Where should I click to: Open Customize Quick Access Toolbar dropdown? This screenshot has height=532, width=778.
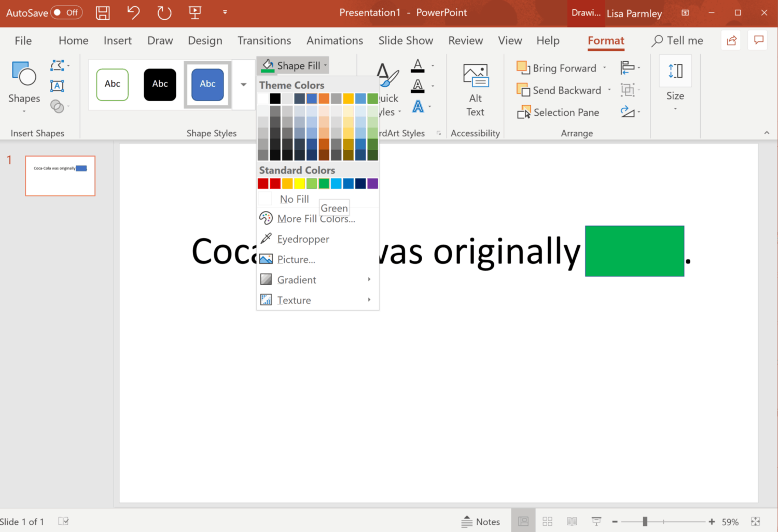tap(225, 12)
